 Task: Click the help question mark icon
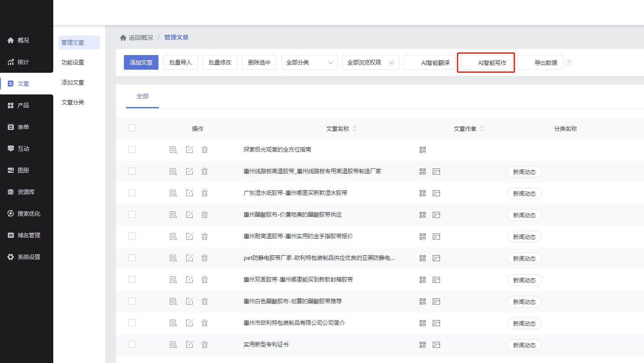(x=569, y=63)
